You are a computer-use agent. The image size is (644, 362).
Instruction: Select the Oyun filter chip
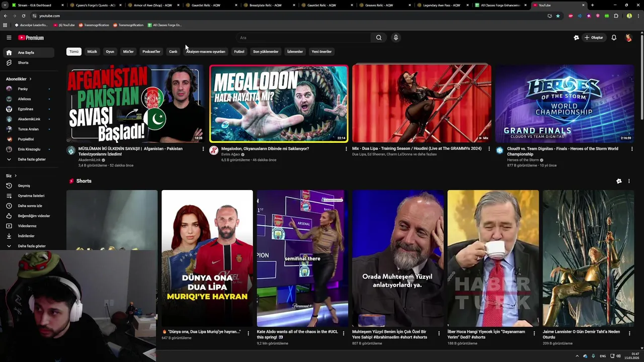tap(110, 51)
